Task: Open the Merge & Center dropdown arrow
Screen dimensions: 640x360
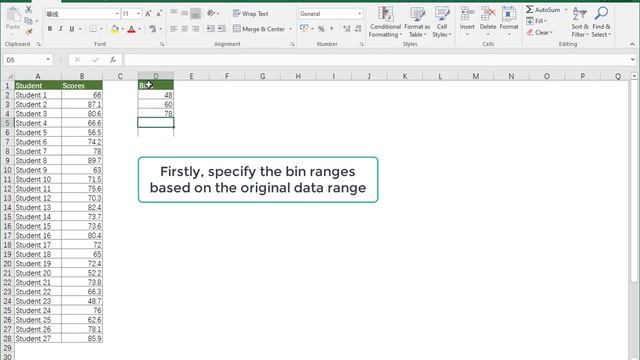Action: (291, 29)
